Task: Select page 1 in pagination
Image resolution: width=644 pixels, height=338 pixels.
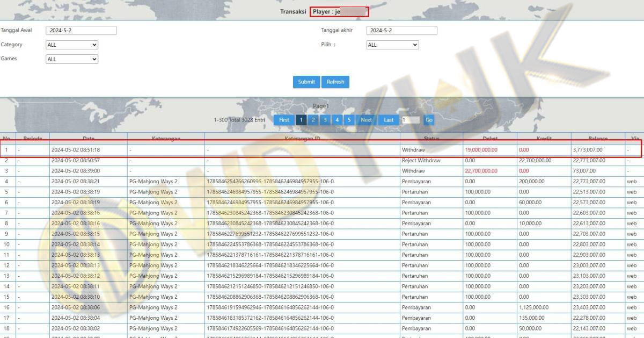Action: coord(302,120)
